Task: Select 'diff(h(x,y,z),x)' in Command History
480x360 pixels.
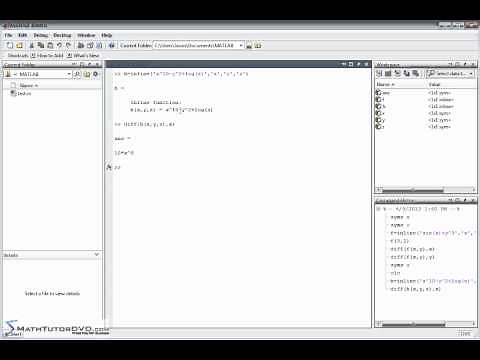Action: pyautogui.click(x=415, y=289)
